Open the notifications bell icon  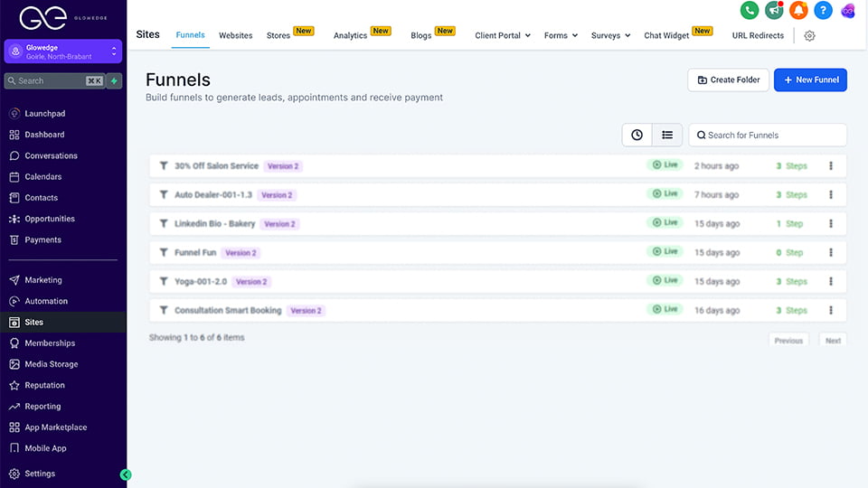(797, 10)
